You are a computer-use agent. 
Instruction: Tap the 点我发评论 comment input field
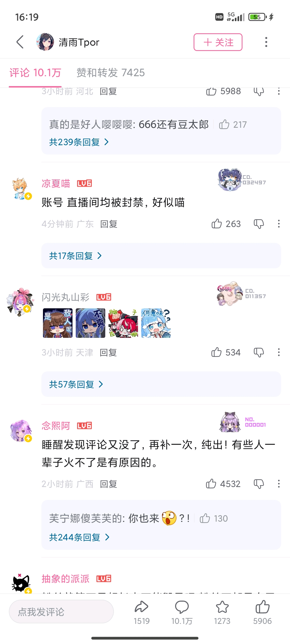click(61, 612)
